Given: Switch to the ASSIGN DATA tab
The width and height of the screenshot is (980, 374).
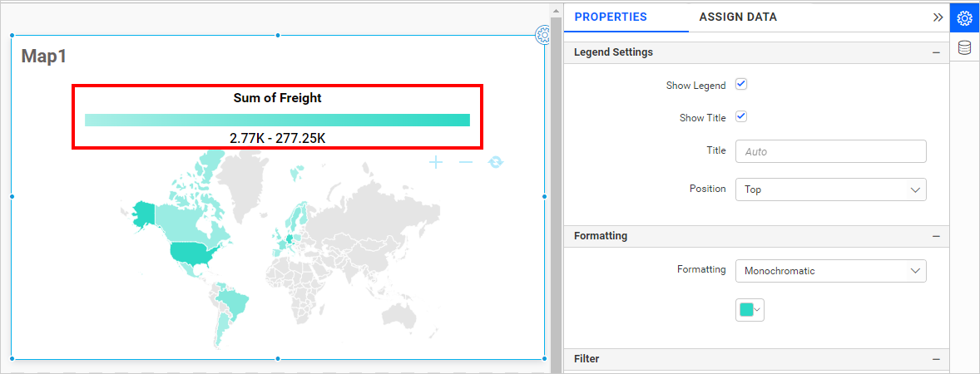Looking at the screenshot, I should click(x=738, y=17).
